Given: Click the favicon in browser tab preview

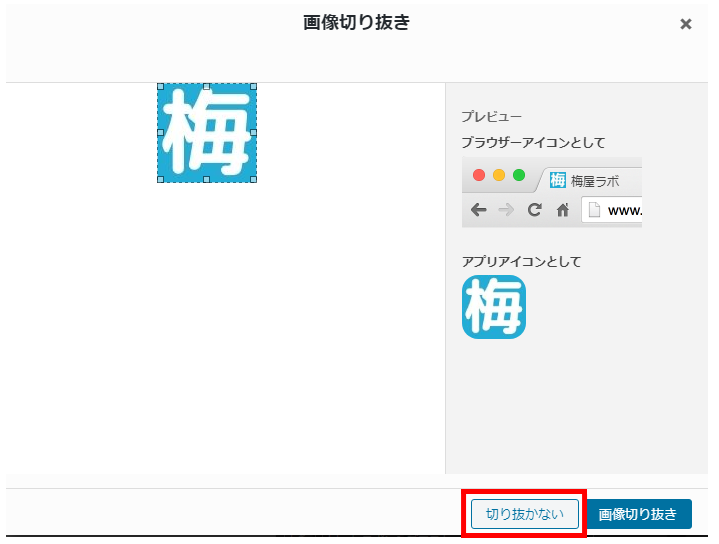Looking at the screenshot, I should coord(558,180).
